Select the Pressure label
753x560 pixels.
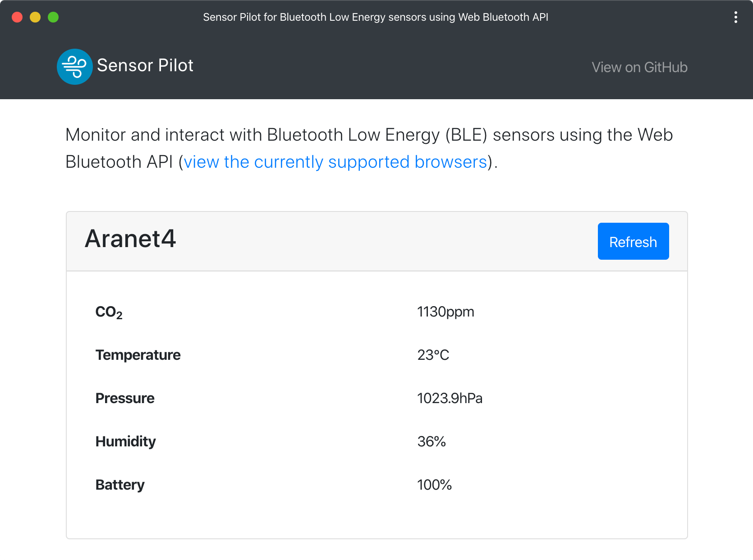coord(125,398)
